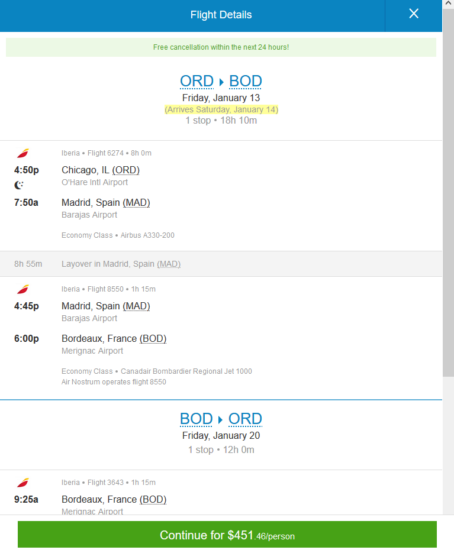Viewport: 454px width, 550px height.
Task: Click the Iberia logo for flight 8550
Action: [23, 289]
